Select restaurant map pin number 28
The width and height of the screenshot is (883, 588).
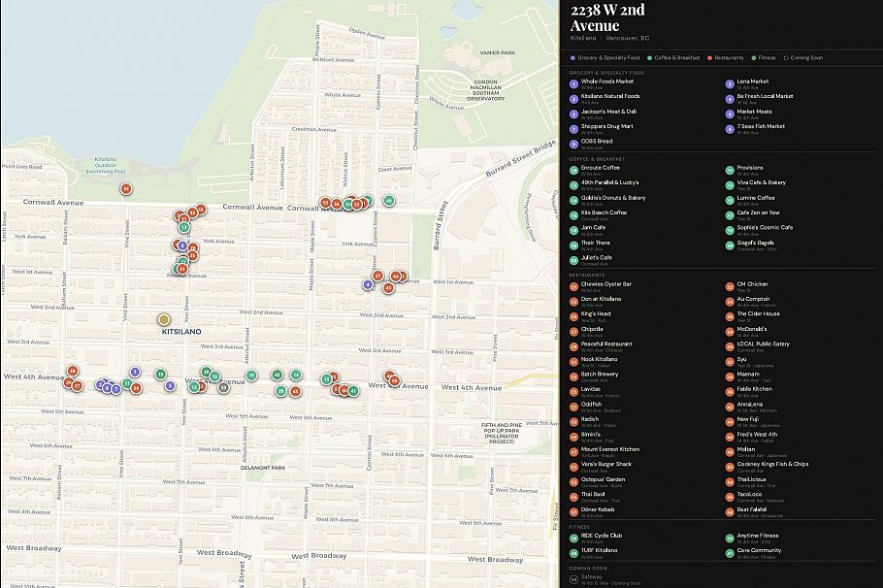coord(72,371)
